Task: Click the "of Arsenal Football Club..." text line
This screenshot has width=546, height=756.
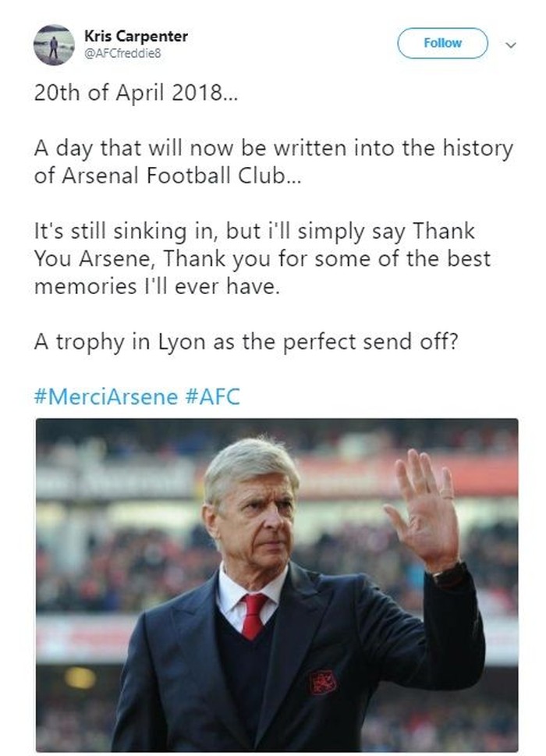Action: coord(166,176)
